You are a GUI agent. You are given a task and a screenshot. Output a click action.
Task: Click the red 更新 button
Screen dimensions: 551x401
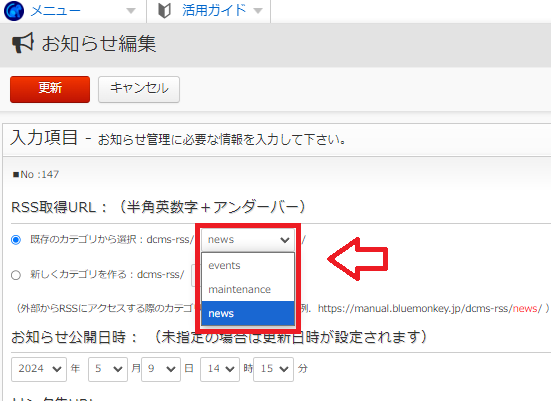tap(50, 89)
